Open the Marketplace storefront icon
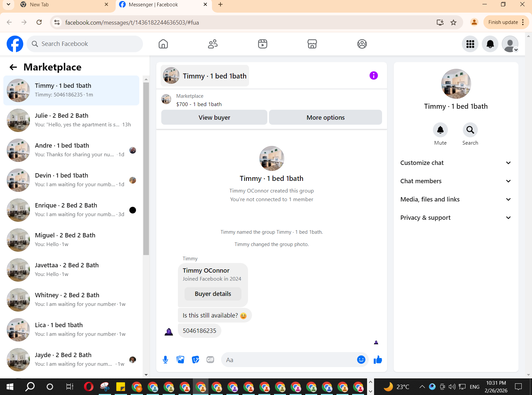The image size is (532, 395). (x=312, y=44)
